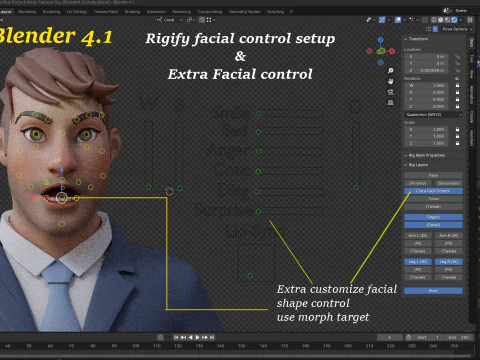
Task: Open the overlays options dropdown arrow
Action: 404,20
